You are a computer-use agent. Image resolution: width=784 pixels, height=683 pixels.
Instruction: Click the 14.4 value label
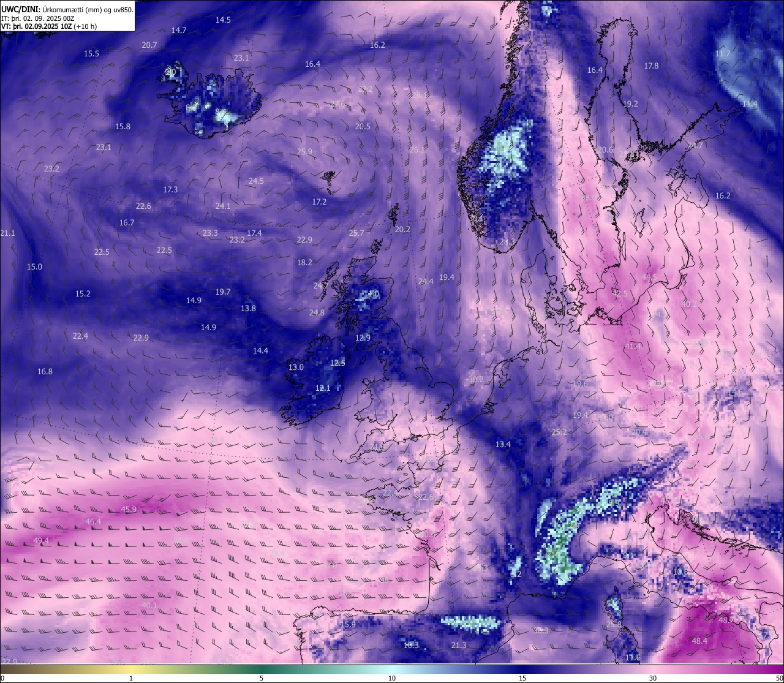[x=260, y=350]
